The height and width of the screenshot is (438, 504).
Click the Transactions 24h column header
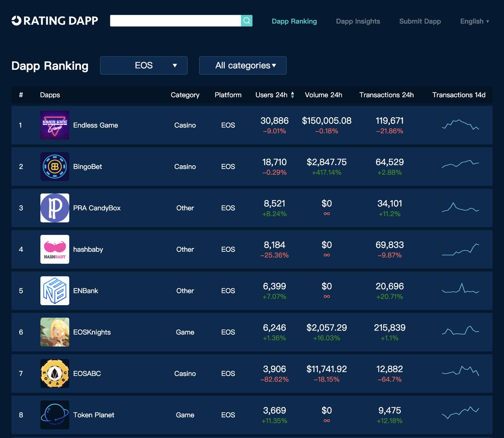click(x=386, y=95)
